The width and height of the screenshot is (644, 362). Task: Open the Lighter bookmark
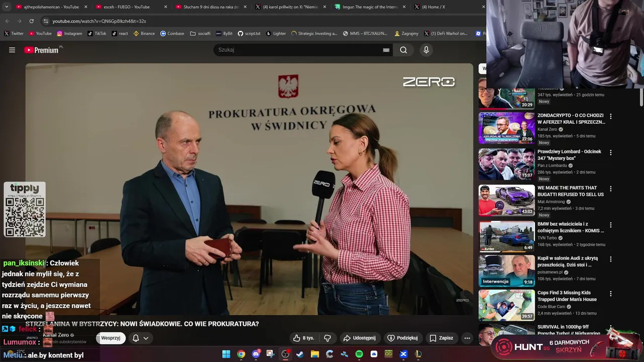pyautogui.click(x=276, y=34)
